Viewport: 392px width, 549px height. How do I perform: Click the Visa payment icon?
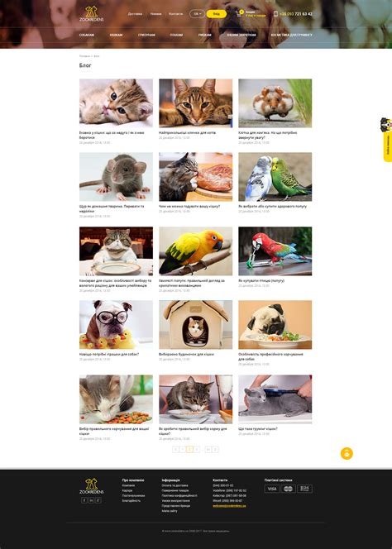click(x=272, y=489)
